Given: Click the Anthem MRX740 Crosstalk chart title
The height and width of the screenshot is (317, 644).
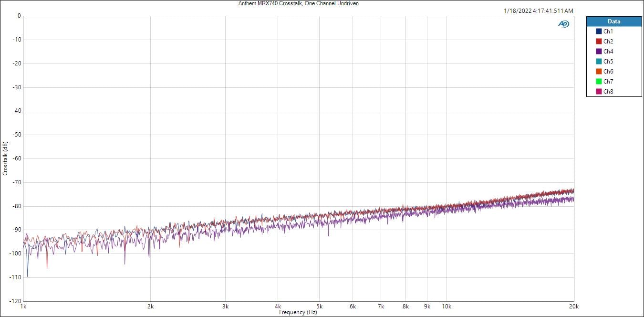Looking at the screenshot, I should pyautogui.click(x=298, y=3).
